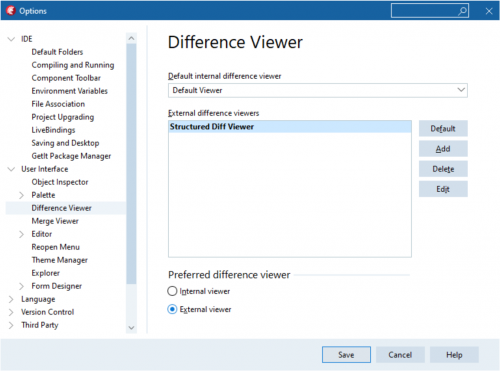This screenshot has height=371, width=500.
Task: Open Reopen Menu page
Action: 56,247
